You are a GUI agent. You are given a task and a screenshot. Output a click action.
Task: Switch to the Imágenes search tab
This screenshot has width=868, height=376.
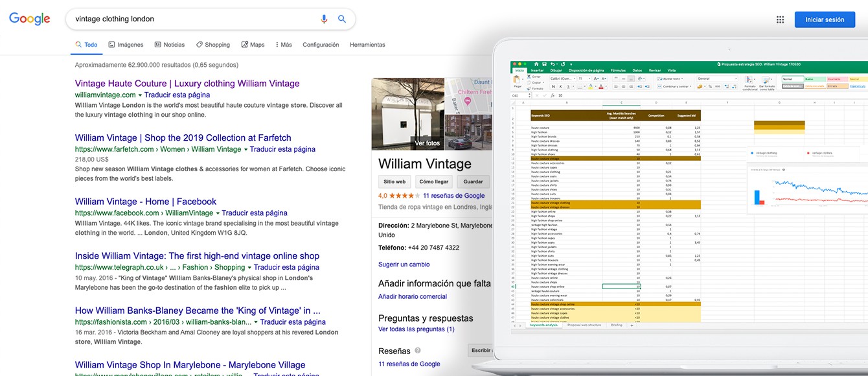coord(126,45)
